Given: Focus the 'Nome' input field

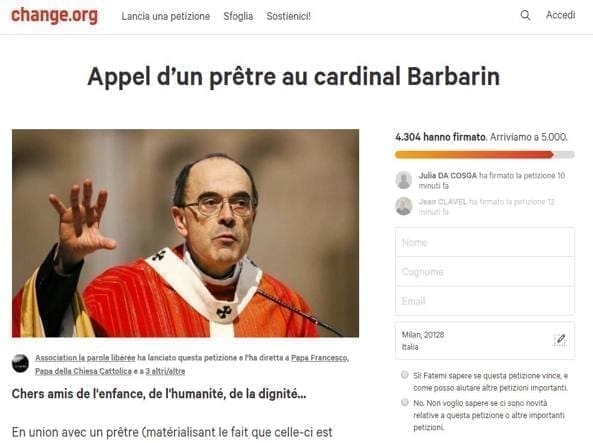Looking at the screenshot, I should point(485,242).
